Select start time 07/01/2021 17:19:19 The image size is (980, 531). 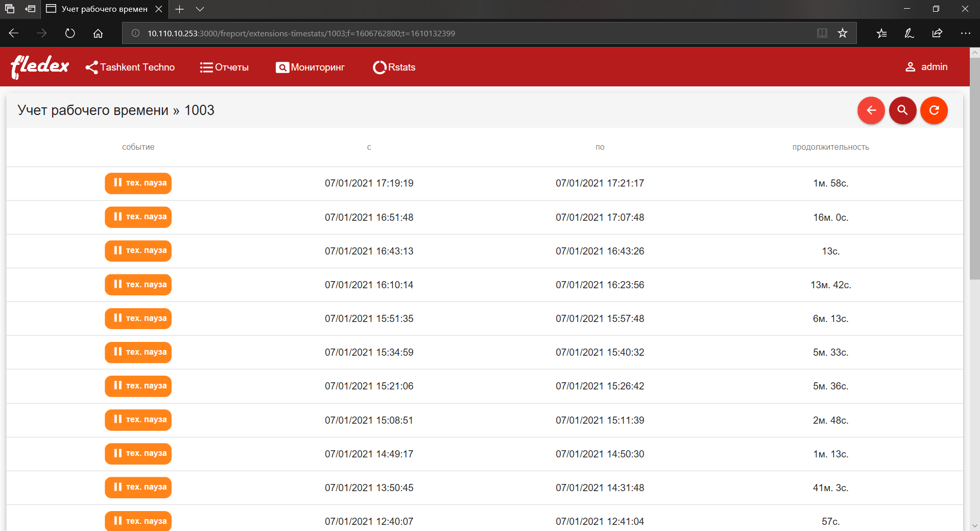[x=369, y=183]
